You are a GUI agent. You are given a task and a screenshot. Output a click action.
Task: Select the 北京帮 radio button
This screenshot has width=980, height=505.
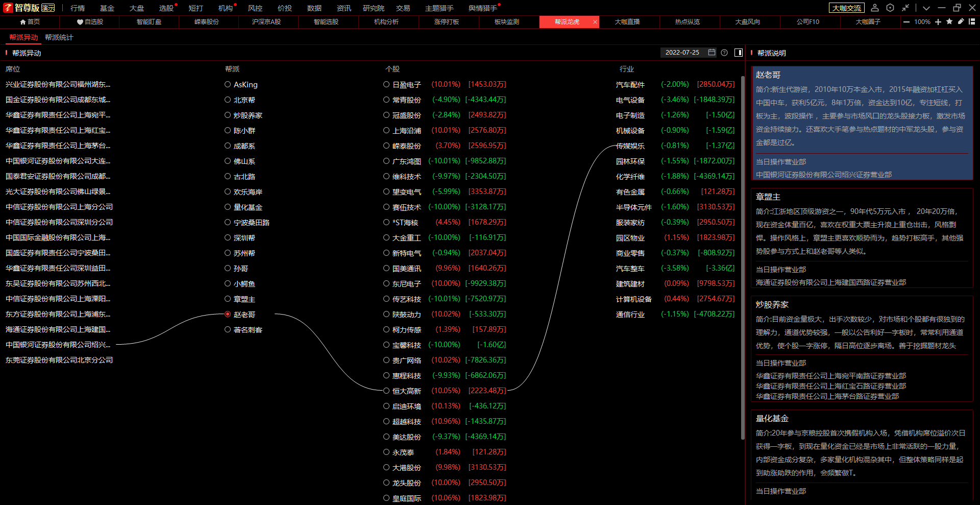point(228,100)
